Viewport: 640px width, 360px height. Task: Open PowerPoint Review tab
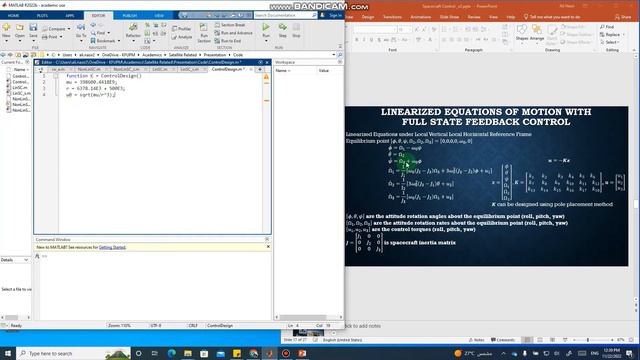pos(474,17)
